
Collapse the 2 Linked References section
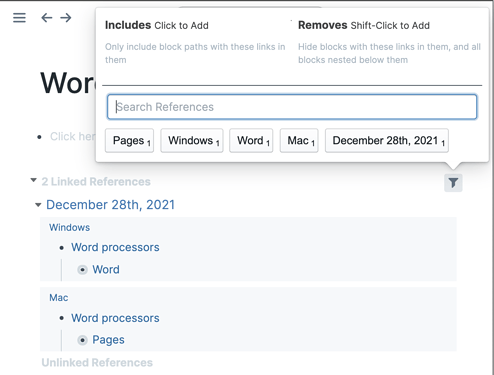click(x=33, y=180)
